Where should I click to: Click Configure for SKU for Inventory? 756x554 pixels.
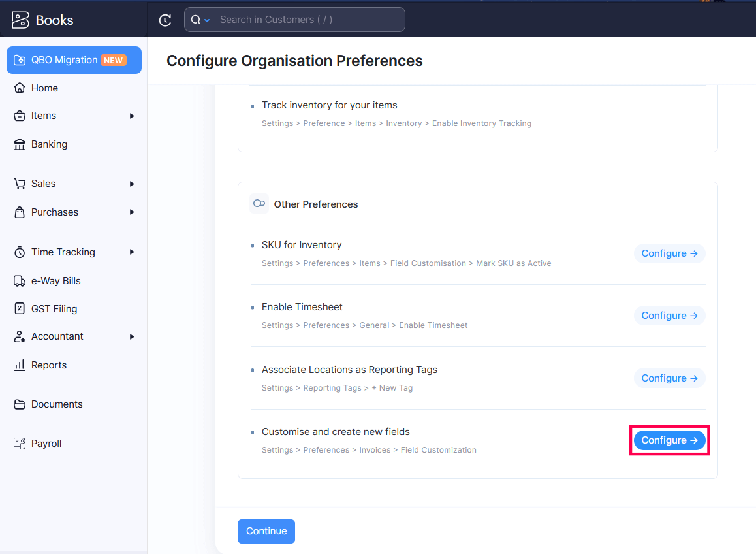(669, 253)
